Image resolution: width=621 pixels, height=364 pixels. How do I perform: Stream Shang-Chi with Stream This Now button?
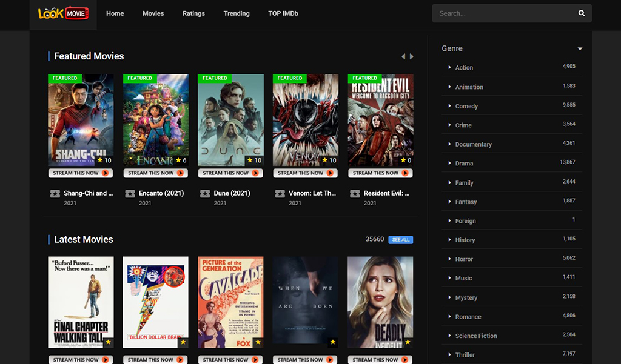(81, 173)
